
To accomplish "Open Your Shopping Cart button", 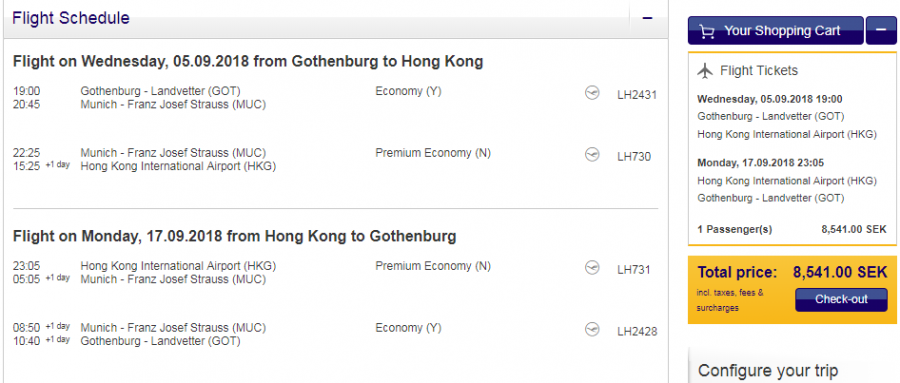I will pos(775,30).
